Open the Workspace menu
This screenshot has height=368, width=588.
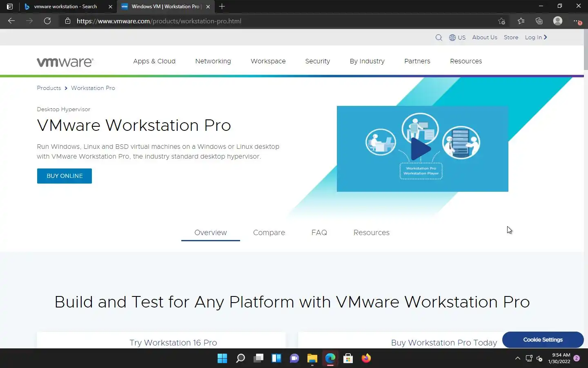[268, 61]
